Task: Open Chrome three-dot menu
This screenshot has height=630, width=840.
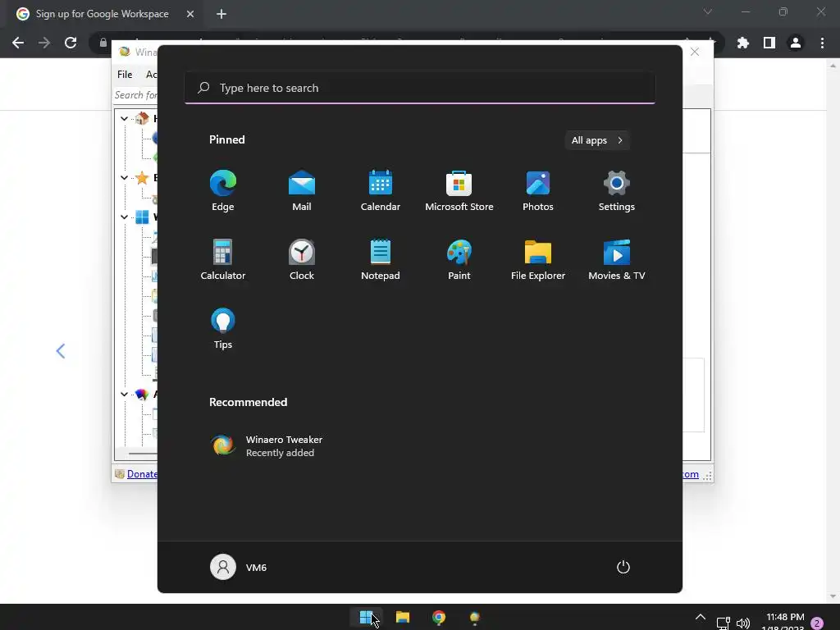Action: [822, 43]
